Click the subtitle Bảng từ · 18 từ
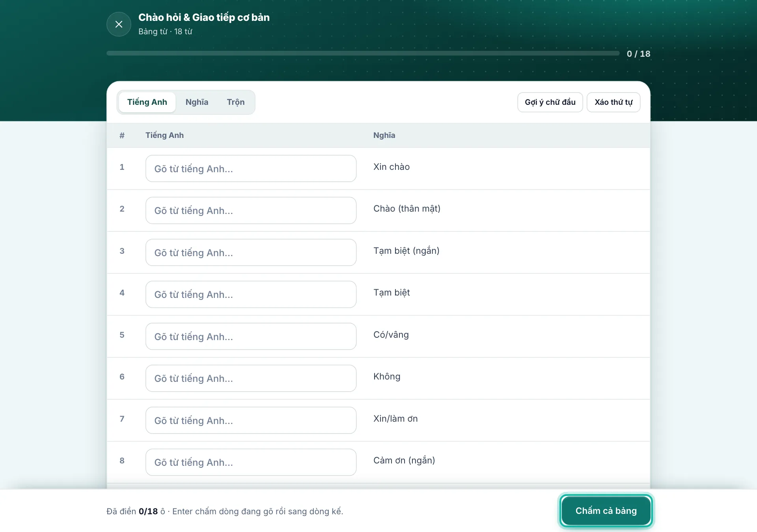 pos(165,32)
